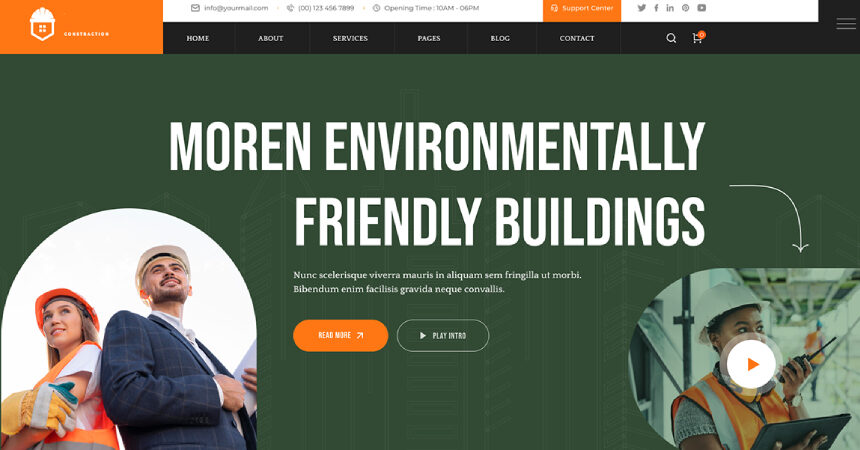The image size is (860, 450).
Task: Go to the CONTACT page
Action: click(x=576, y=38)
